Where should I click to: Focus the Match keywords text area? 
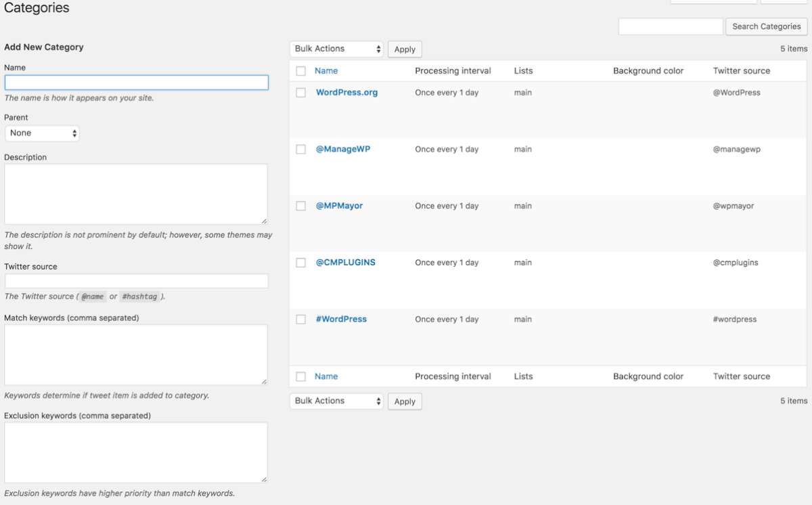(x=136, y=355)
